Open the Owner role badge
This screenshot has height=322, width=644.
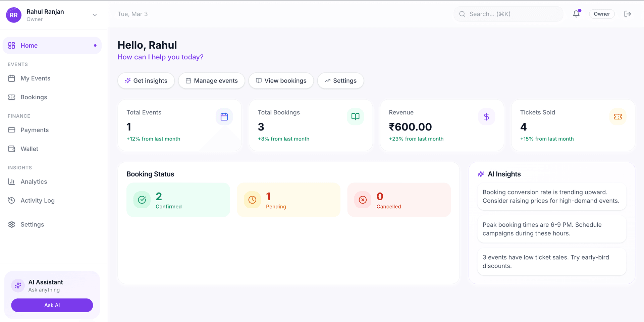602,14
